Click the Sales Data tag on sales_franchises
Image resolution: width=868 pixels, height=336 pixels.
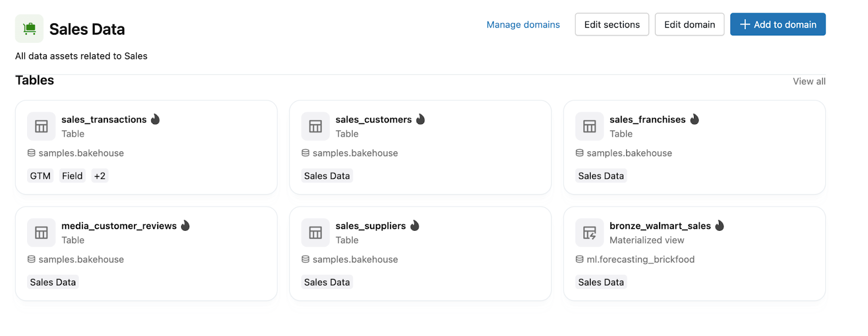pyautogui.click(x=601, y=176)
